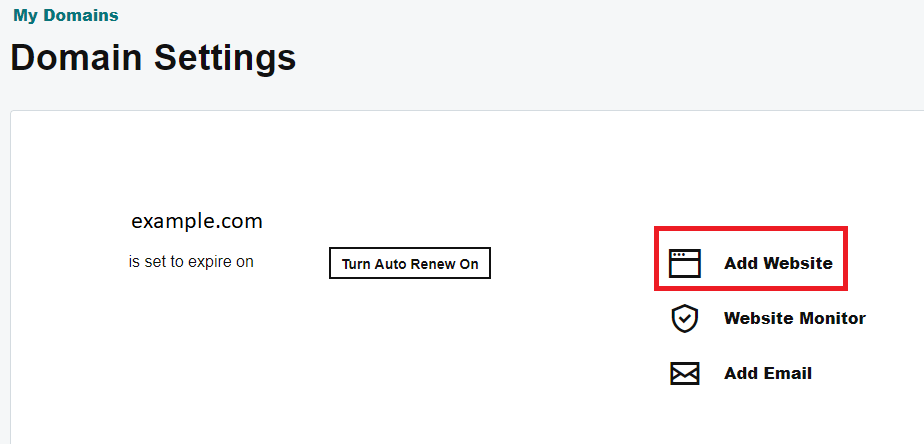
Task: Click the three dots in the browser window icon
Action: click(x=678, y=254)
